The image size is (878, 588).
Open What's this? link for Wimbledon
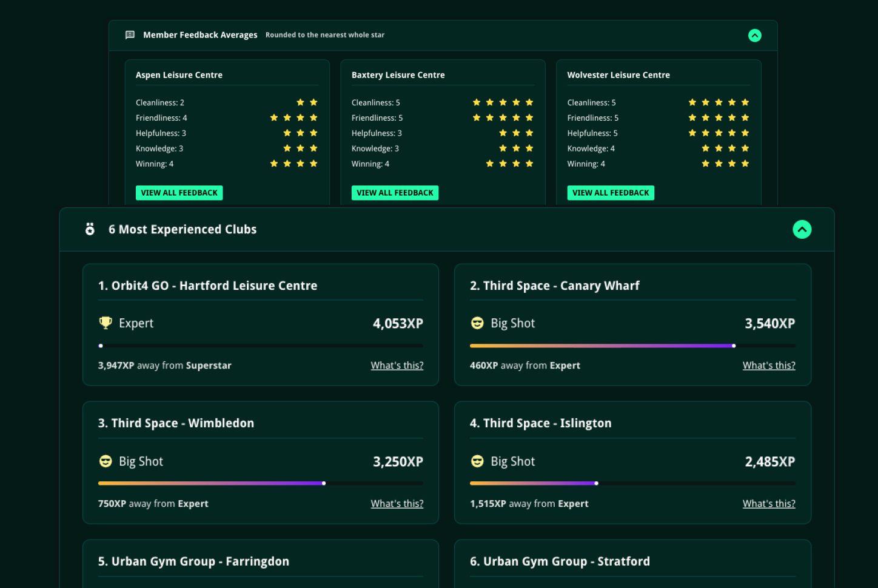coord(397,504)
